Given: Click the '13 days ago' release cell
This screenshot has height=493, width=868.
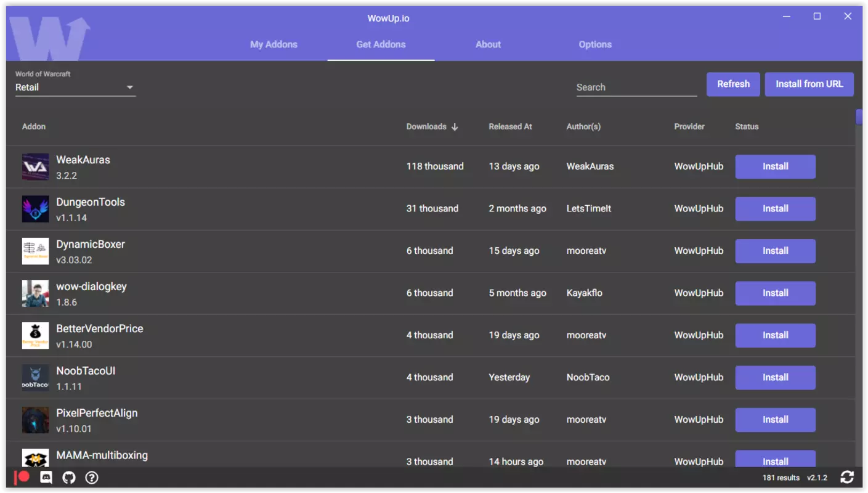Looking at the screenshot, I should 514,166.
